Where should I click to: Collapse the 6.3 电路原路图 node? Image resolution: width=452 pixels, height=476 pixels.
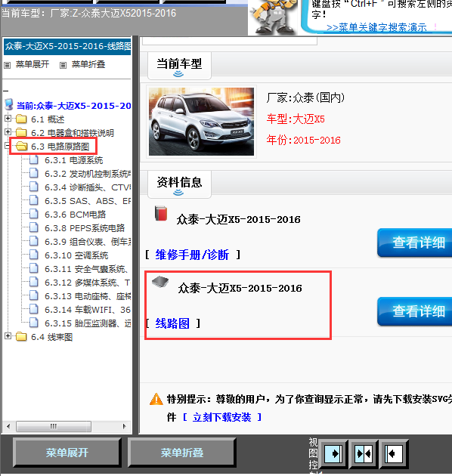tap(8, 146)
